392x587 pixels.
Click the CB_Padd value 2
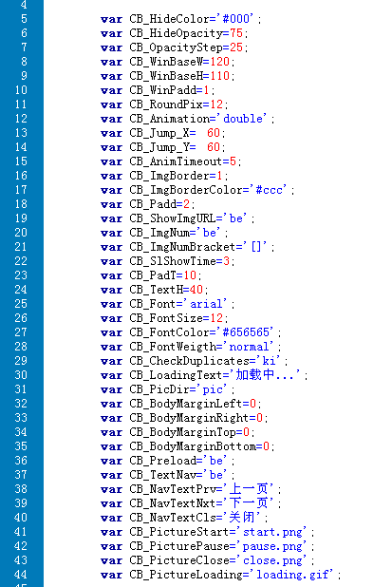(186, 204)
